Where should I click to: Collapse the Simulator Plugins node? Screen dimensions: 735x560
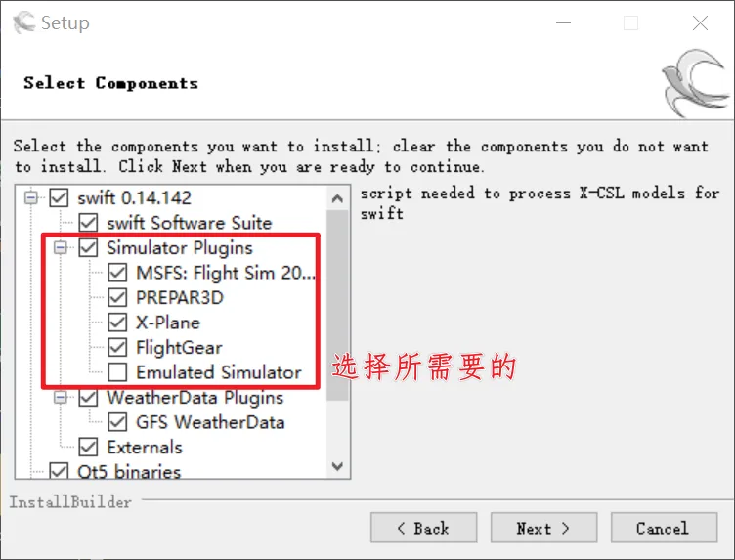60,247
